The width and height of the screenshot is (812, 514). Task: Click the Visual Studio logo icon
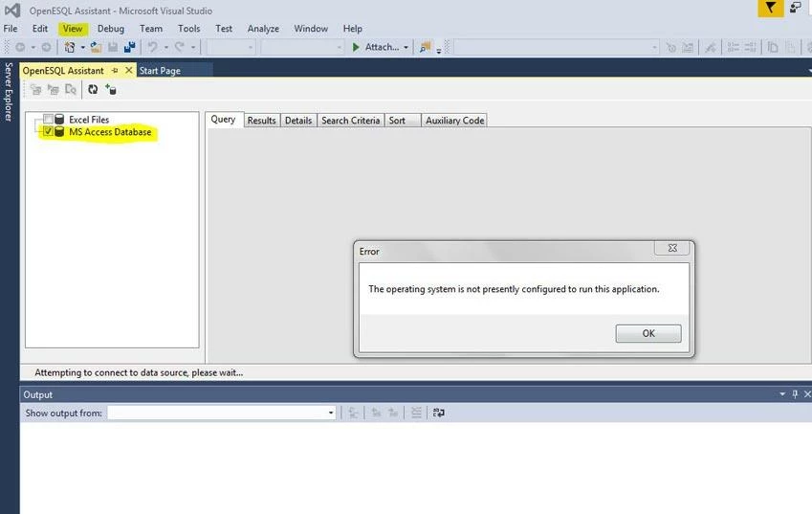click(12, 11)
